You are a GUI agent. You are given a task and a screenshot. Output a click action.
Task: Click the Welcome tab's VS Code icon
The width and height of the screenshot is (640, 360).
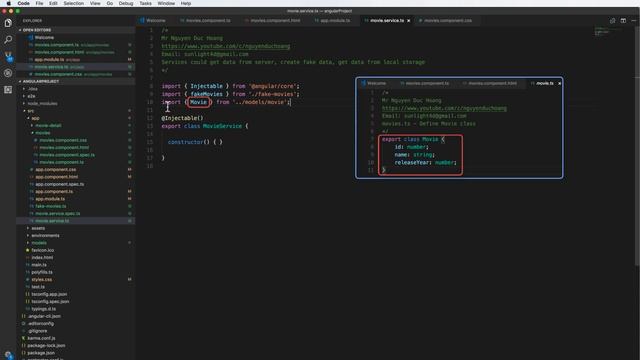click(142, 20)
